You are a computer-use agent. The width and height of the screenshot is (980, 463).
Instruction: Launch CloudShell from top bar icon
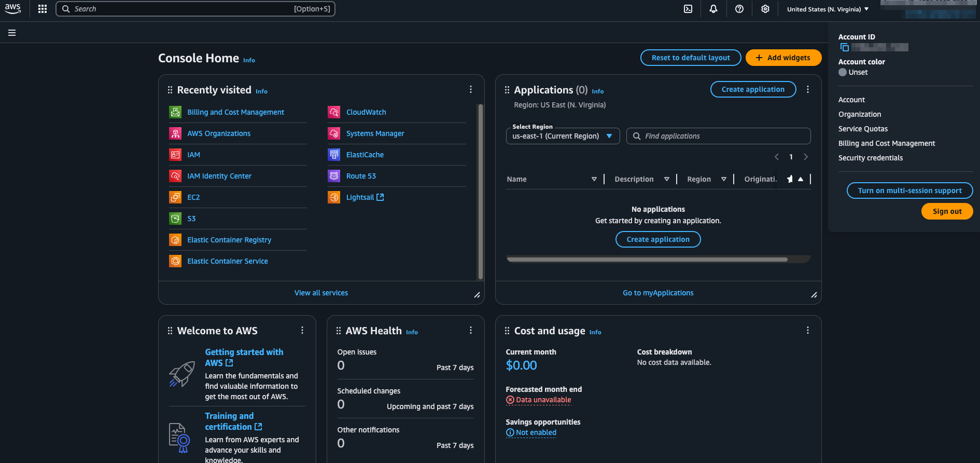point(688,9)
